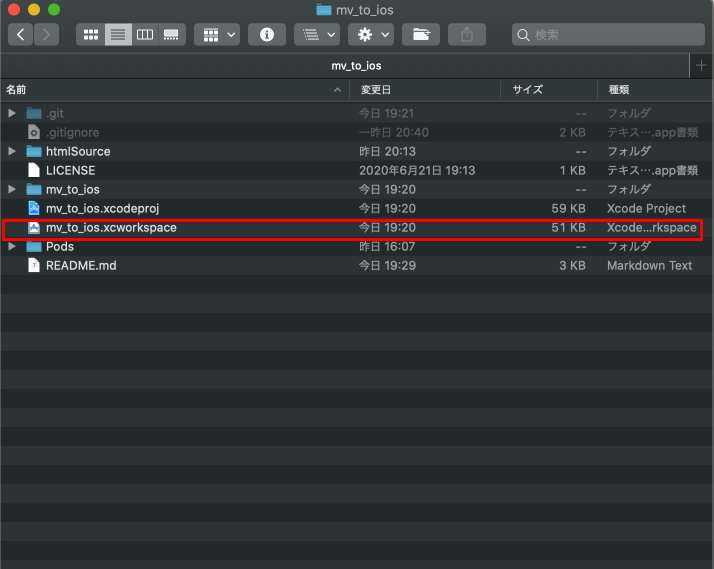Click the yellow minimize window button

(34, 10)
